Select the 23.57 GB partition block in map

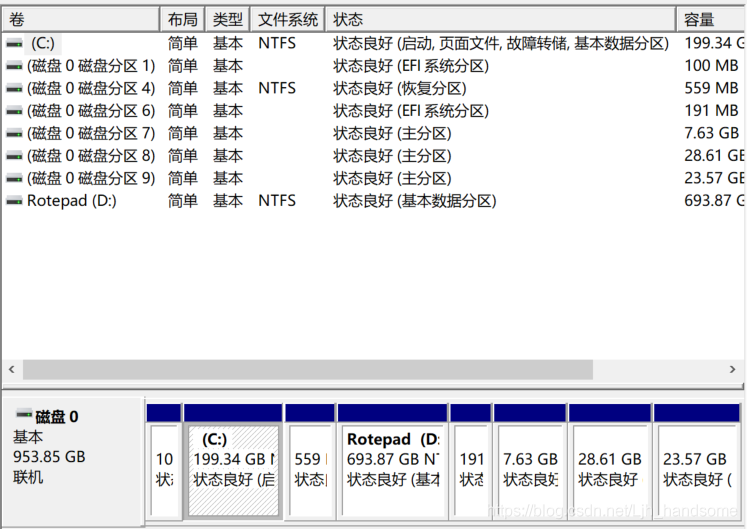697,461
